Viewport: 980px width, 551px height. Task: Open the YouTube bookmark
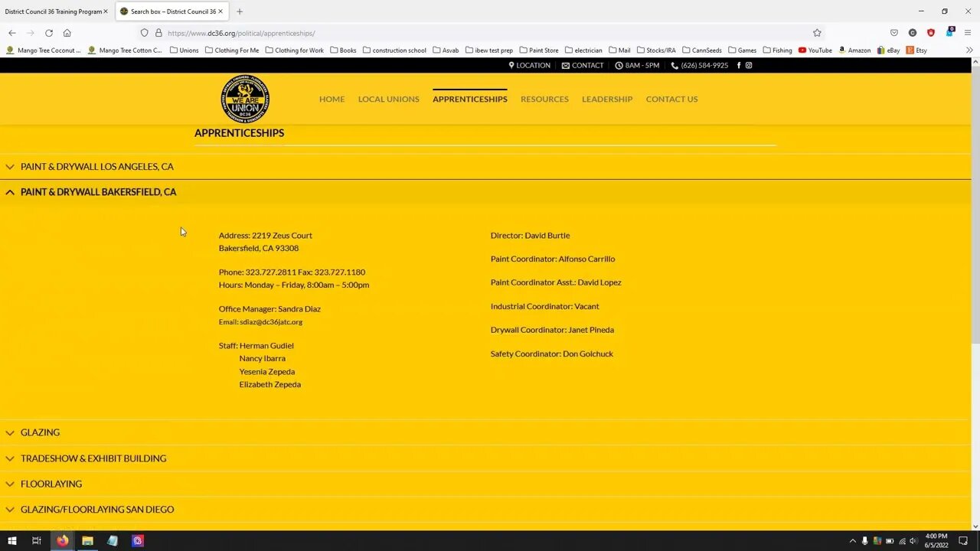pos(815,51)
